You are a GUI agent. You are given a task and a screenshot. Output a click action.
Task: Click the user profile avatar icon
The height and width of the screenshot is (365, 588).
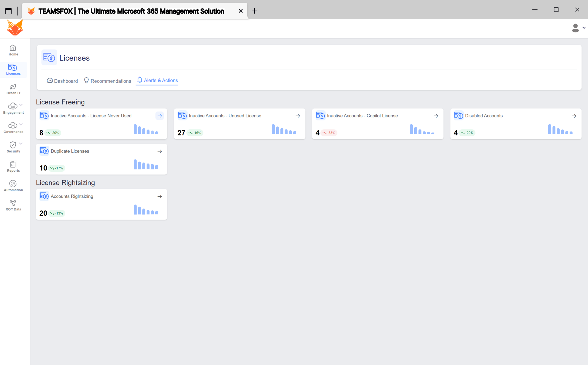[576, 28]
